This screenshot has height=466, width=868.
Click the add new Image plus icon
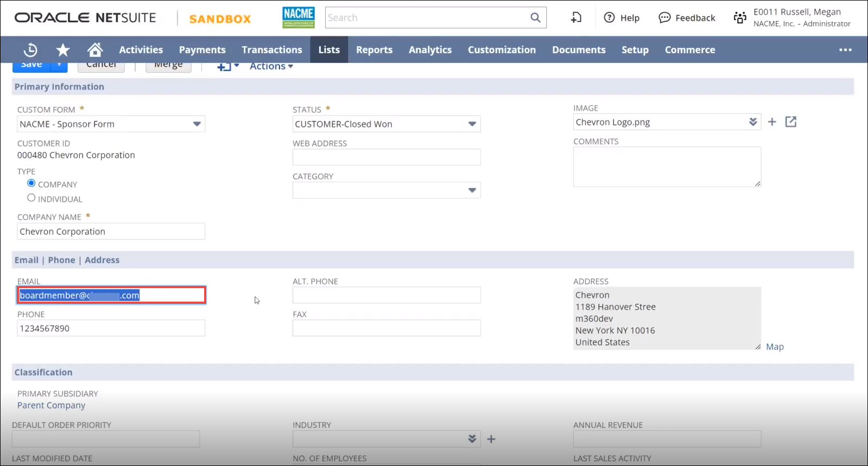(772, 122)
